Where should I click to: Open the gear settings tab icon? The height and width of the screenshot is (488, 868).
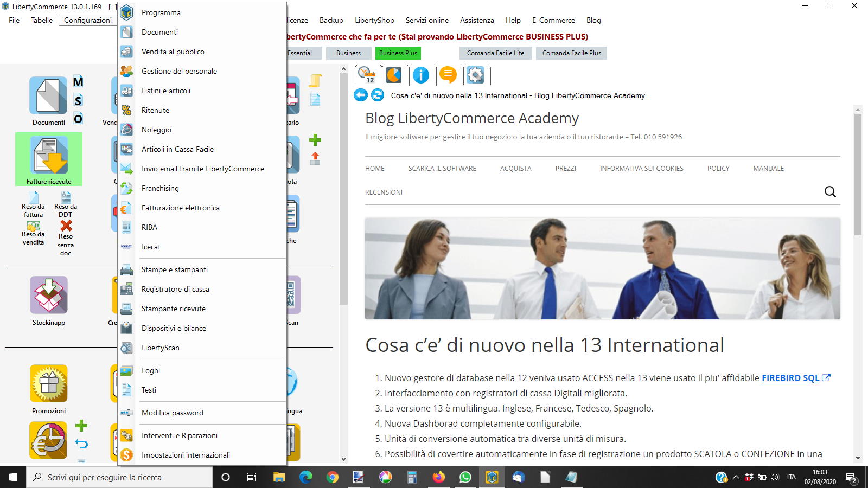pos(475,75)
